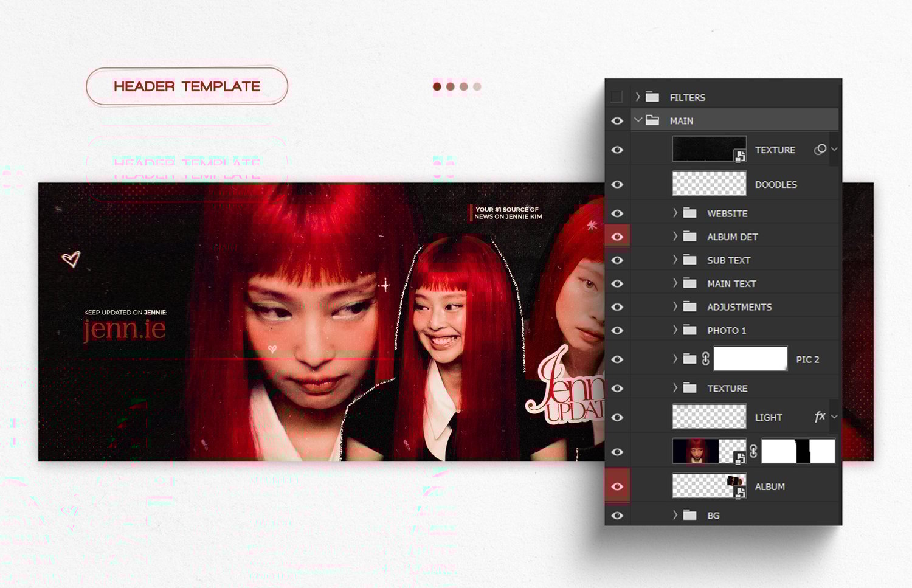
Task: Toggle the red-highlighted eye on ALBUM DET
Action: 617,237
